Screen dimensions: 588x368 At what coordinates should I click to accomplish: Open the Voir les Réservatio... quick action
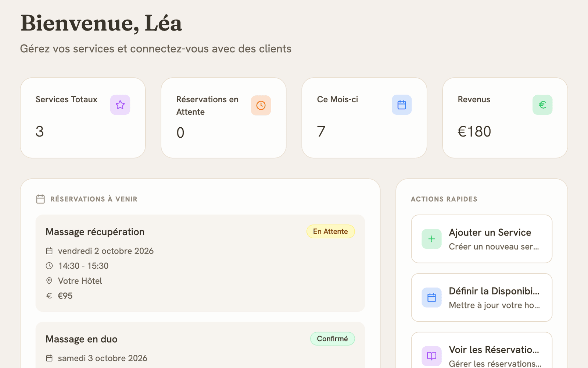[481, 350]
